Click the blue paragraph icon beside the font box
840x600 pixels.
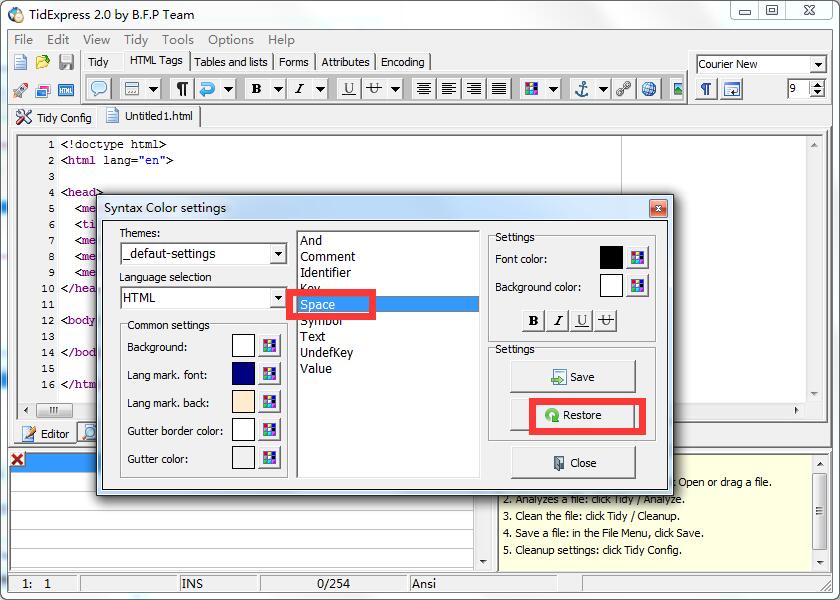point(706,88)
